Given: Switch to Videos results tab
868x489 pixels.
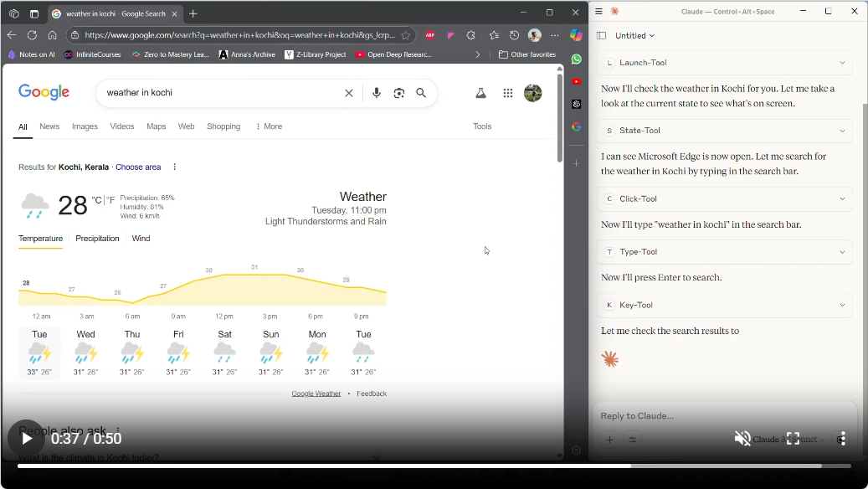Looking at the screenshot, I should [x=121, y=126].
